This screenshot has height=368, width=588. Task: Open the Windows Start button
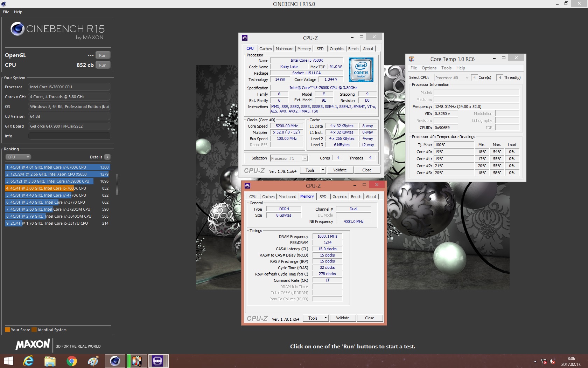(8, 361)
